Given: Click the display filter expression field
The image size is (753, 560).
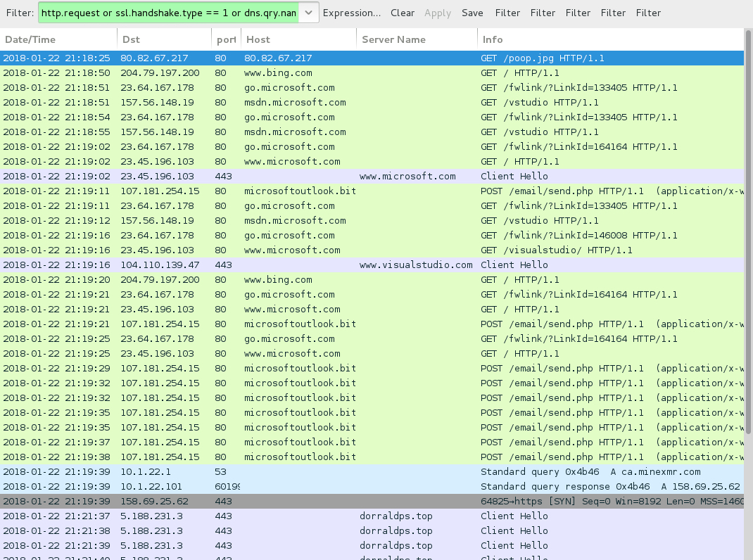Looking at the screenshot, I should tap(169, 13).
